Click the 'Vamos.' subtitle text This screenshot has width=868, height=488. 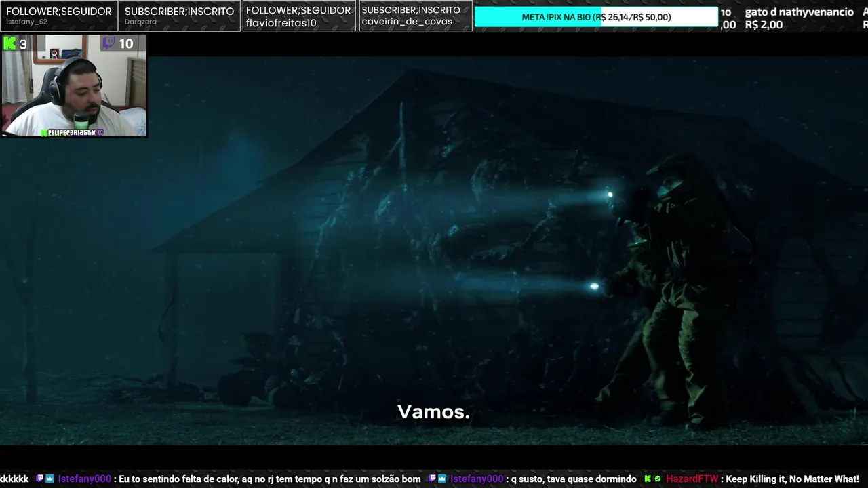coord(433,411)
